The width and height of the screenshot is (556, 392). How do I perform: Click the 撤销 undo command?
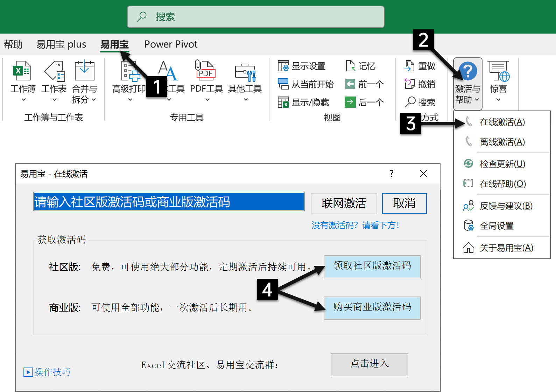pyautogui.click(x=420, y=84)
